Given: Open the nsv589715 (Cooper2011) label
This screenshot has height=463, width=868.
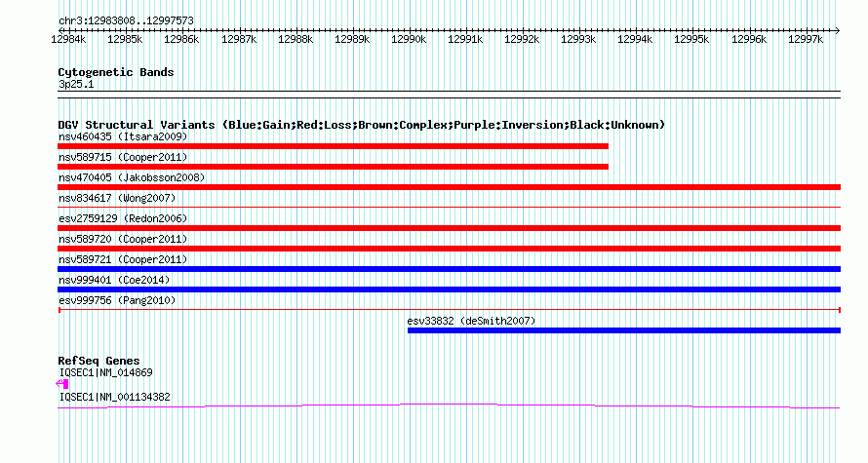Looking at the screenshot, I should (123, 157).
